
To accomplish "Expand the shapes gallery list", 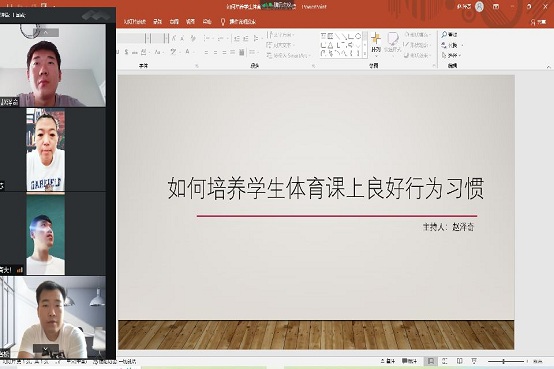I will click(365, 53).
